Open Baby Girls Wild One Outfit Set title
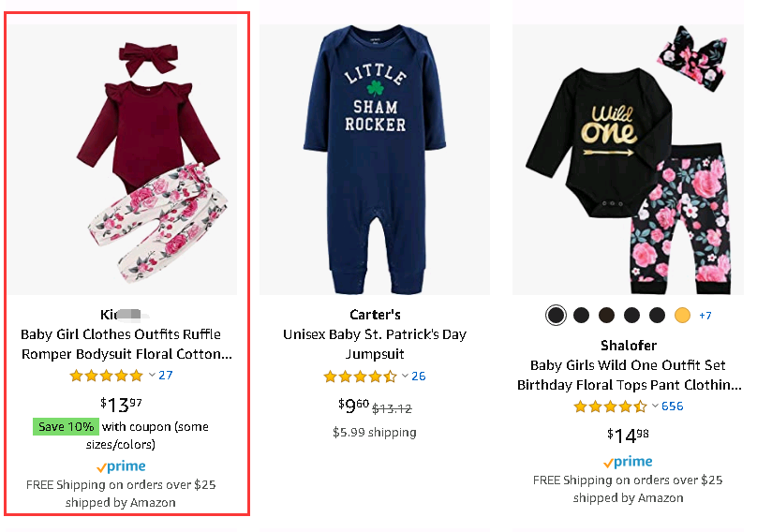757x532 pixels. [x=629, y=375]
